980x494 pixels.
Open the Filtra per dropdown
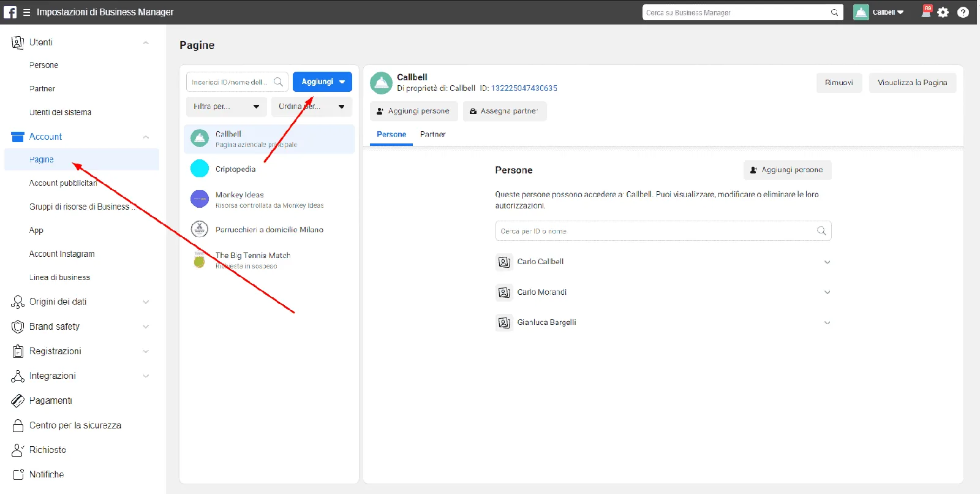point(227,107)
